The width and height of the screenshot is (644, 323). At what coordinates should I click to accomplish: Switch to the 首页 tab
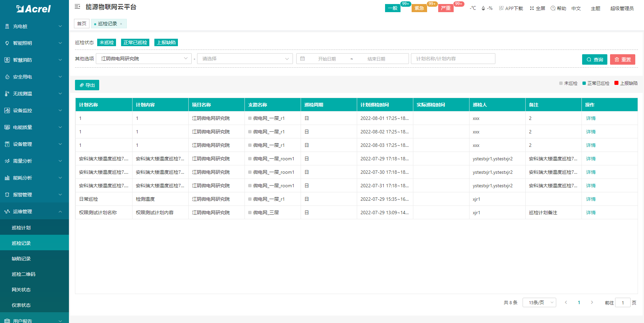tap(82, 24)
